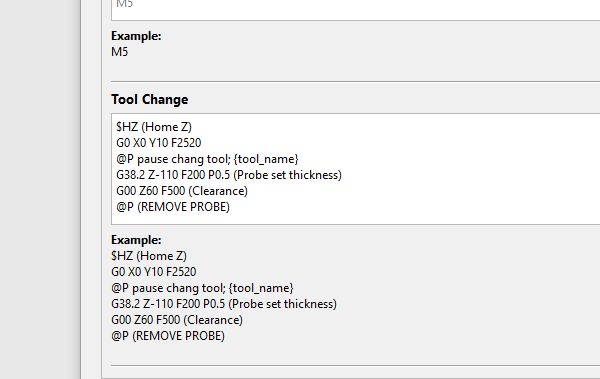
Task: Click (Probe set thickness) comment in editor
Action: 287,175
